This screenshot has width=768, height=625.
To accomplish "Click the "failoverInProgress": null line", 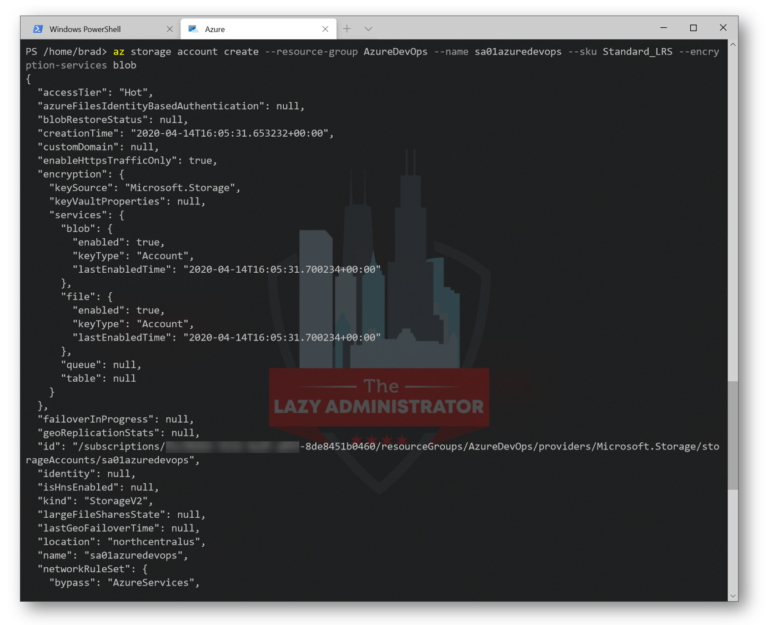I will click(x=116, y=419).
